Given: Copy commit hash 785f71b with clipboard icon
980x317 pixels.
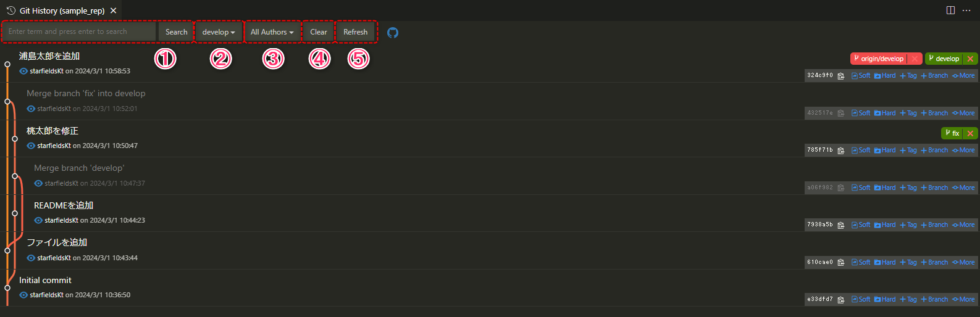Looking at the screenshot, I should (x=841, y=150).
